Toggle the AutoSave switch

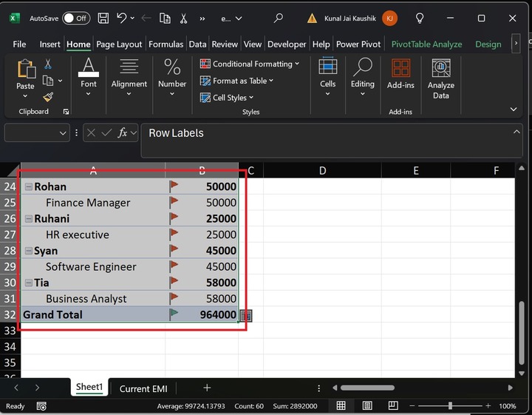click(x=75, y=18)
